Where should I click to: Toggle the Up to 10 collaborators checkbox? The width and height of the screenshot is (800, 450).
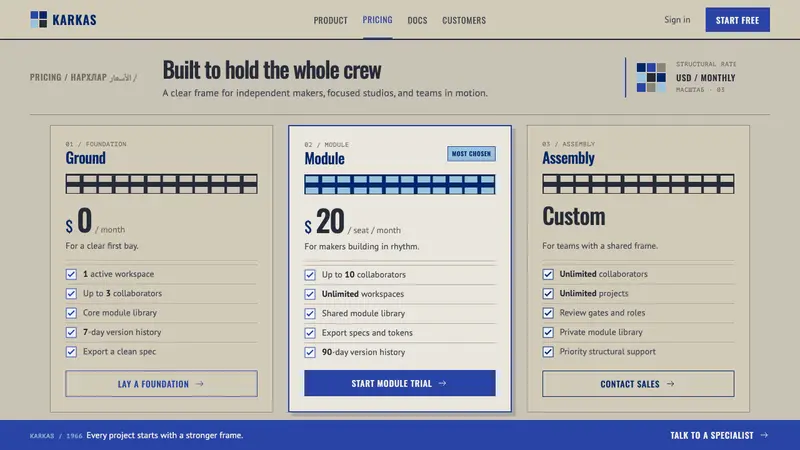click(310, 274)
